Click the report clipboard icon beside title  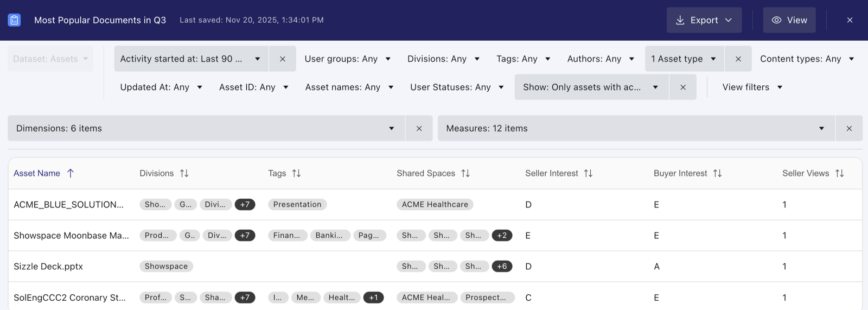tap(14, 20)
